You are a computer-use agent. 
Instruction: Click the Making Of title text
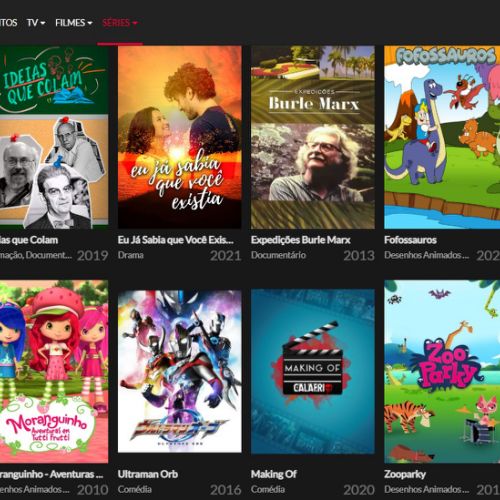pyautogui.click(x=274, y=474)
